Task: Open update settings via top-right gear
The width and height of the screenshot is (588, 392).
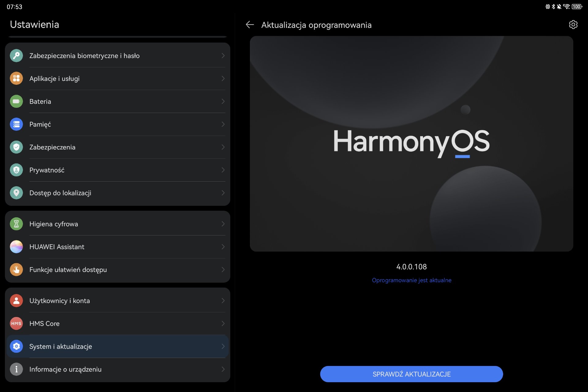Action: click(x=573, y=24)
